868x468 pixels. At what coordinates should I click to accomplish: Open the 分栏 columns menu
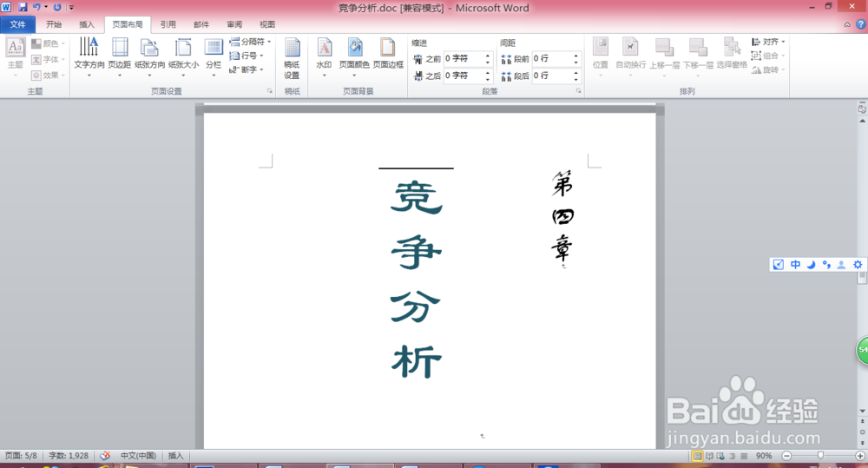[x=214, y=57]
